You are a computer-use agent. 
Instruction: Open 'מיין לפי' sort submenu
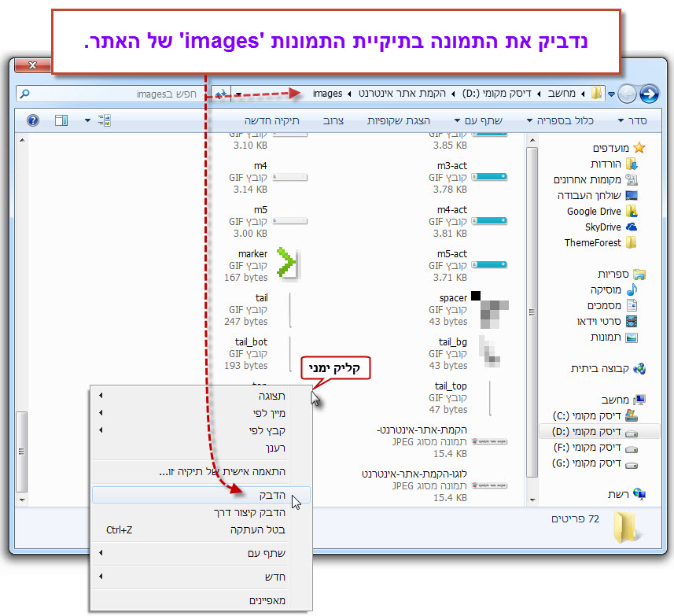201,413
